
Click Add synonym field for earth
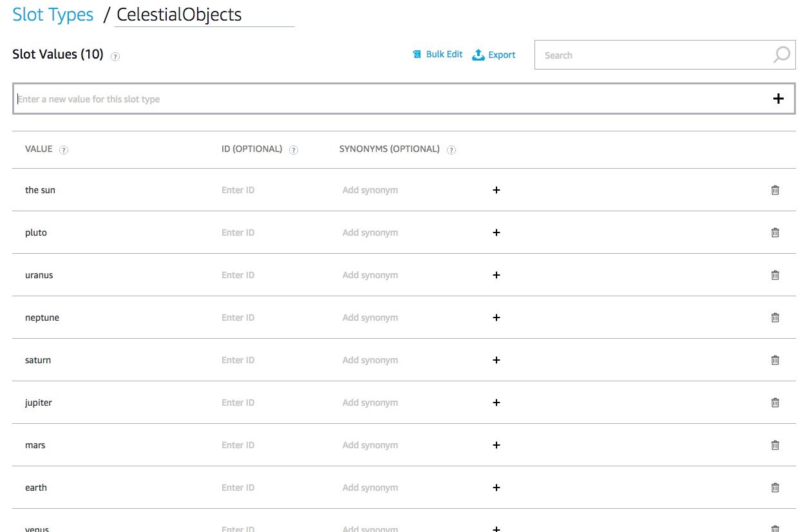(x=370, y=488)
